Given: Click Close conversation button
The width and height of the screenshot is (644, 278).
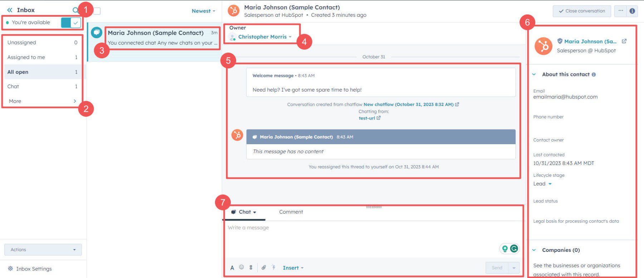Looking at the screenshot, I should pos(582,11).
